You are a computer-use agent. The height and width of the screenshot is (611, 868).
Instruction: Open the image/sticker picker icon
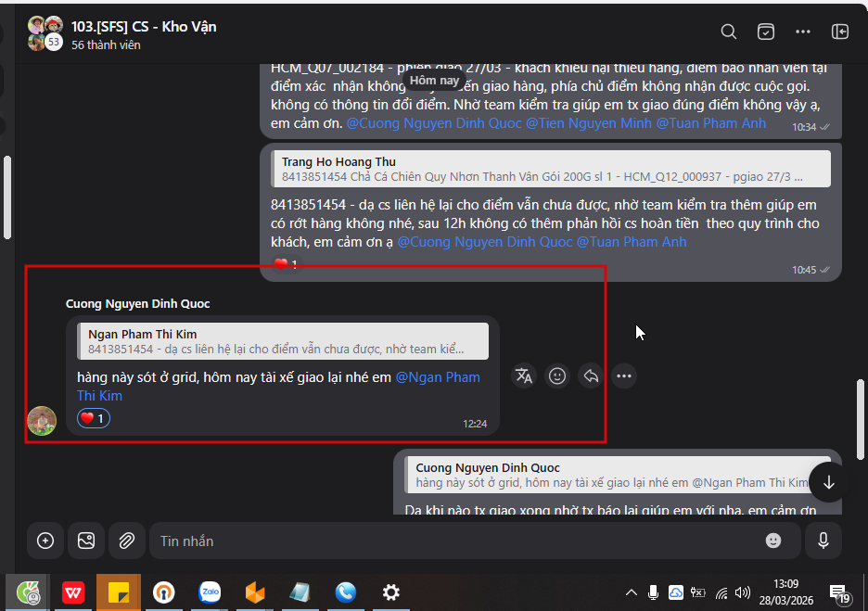86,541
